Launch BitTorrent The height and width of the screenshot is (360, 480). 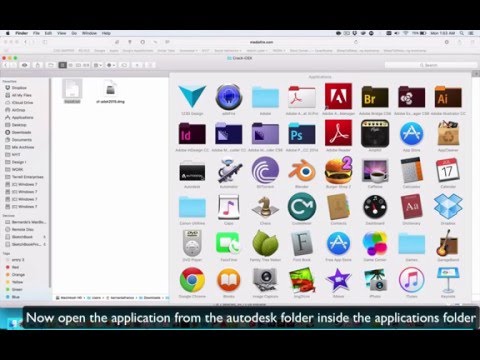coord(265,170)
